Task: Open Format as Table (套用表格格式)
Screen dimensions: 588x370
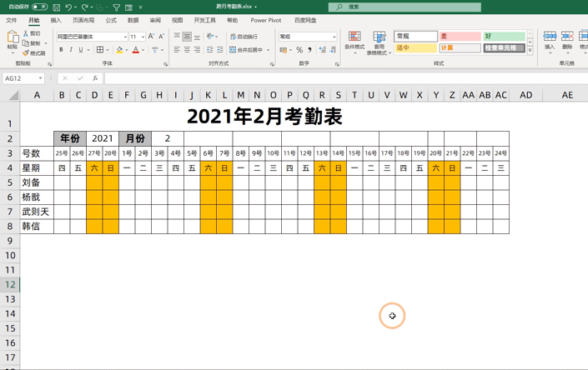Action: pyautogui.click(x=379, y=42)
